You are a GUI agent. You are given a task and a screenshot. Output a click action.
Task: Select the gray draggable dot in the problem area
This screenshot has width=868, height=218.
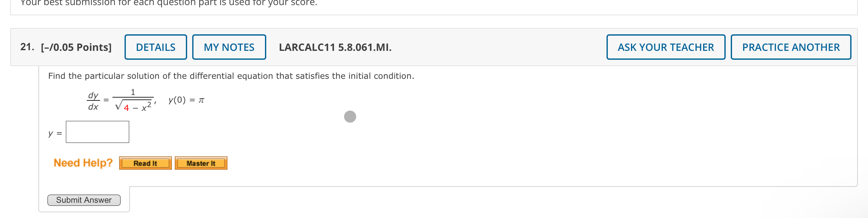350,117
